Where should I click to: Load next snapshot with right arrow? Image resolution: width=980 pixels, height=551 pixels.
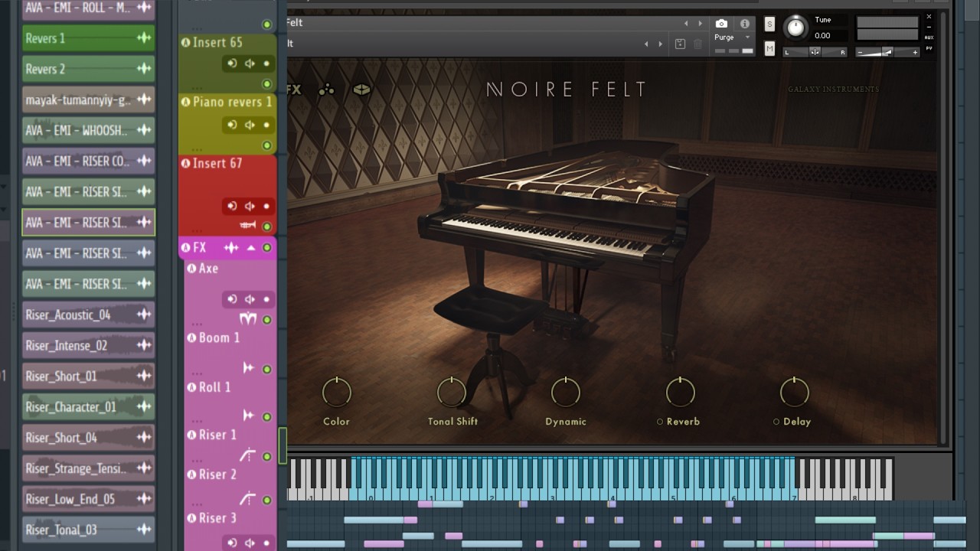[661, 44]
